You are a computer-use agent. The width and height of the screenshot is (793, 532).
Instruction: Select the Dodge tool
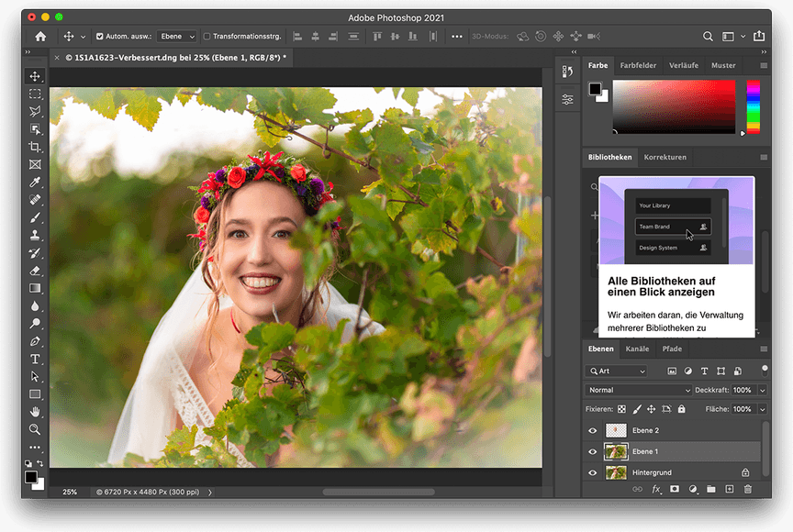35,324
